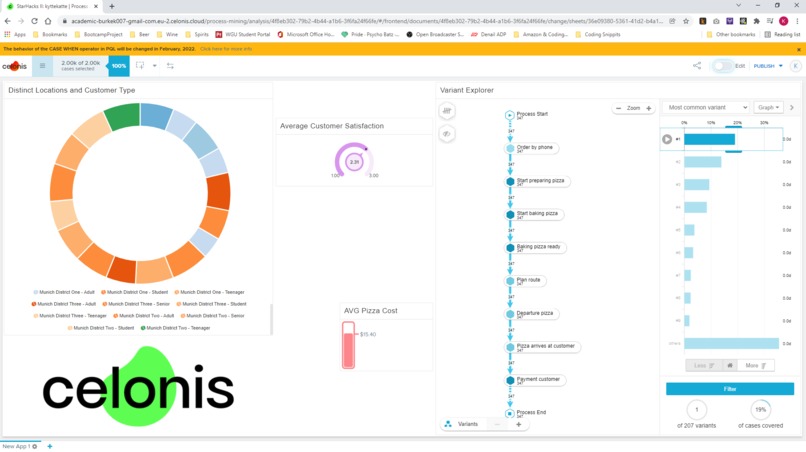Click the selection marquee tool icon
This screenshot has height=452, width=806.
click(x=140, y=66)
